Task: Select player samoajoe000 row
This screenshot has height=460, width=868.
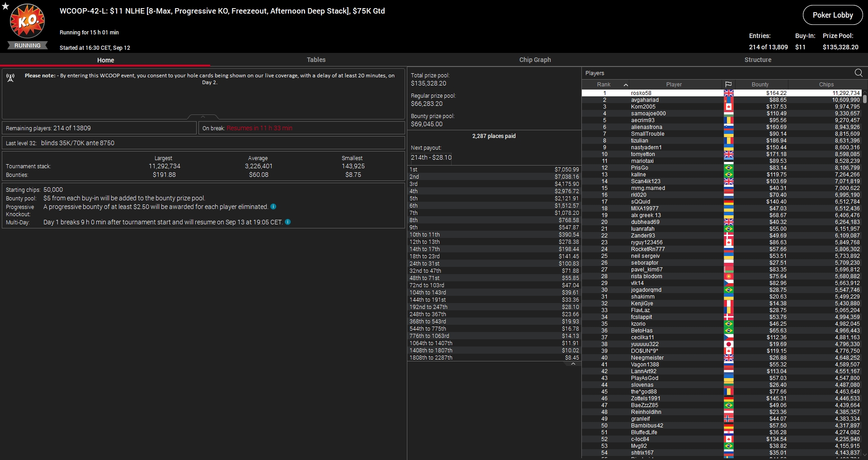Action: 722,114
